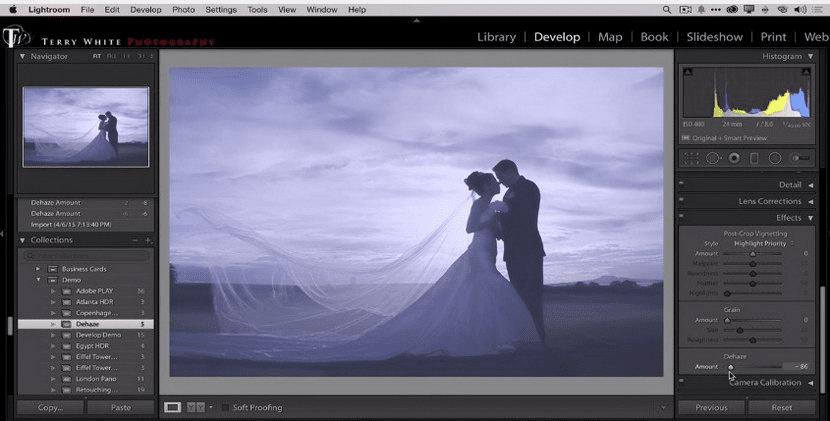Select the Red Eye Correction tool
The height and width of the screenshot is (421, 830).
coord(734,158)
